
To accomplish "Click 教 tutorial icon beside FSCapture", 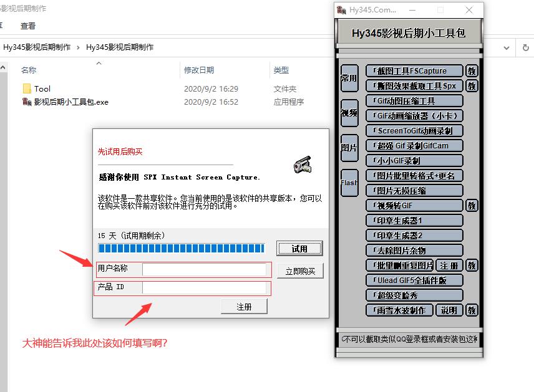I will [472, 71].
